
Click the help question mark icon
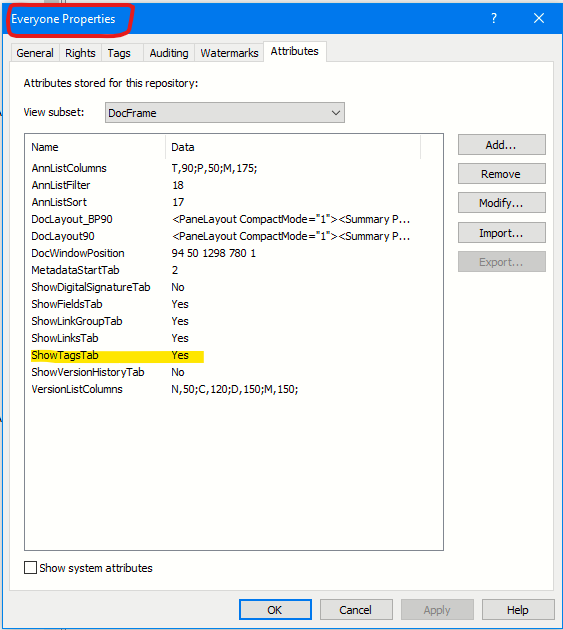(494, 18)
